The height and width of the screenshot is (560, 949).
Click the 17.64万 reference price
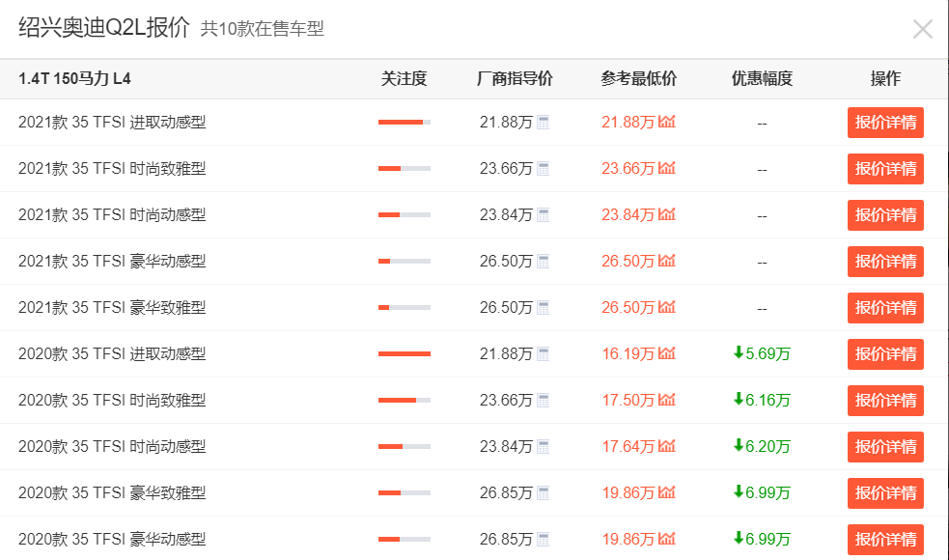click(x=628, y=447)
